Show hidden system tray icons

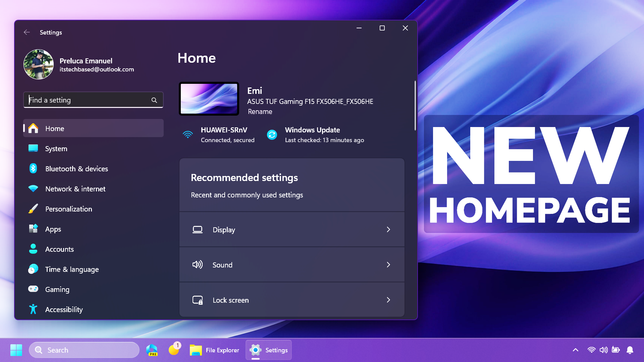[x=576, y=350]
